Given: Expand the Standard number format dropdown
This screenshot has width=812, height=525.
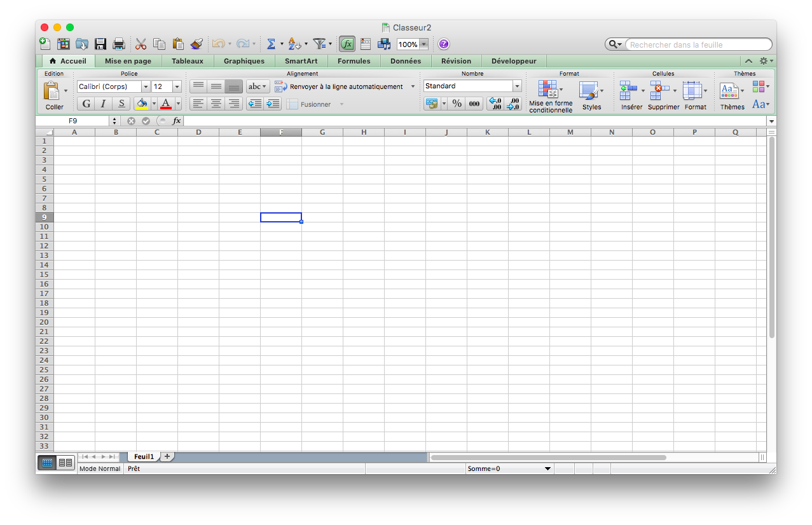Looking at the screenshot, I should tap(516, 86).
